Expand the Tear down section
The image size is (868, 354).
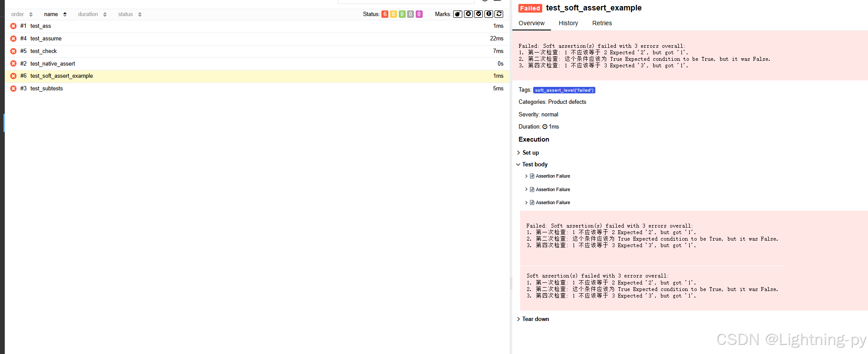click(x=533, y=319)
